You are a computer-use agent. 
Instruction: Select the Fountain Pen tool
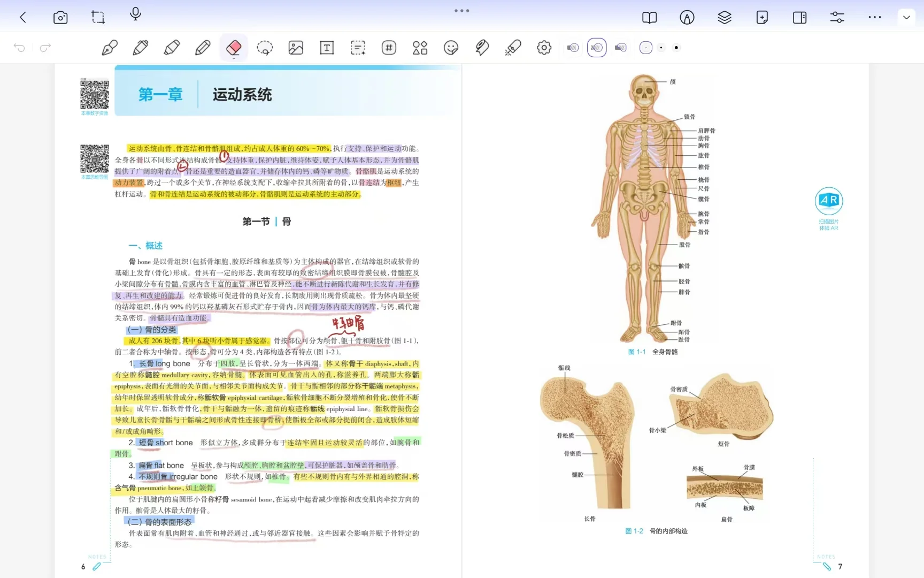coord(109,48)
